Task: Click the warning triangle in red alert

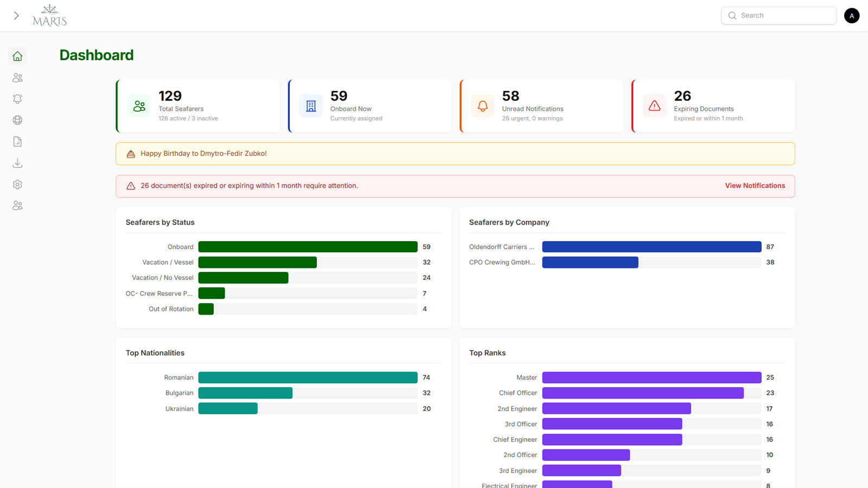Action: (131, 186)
